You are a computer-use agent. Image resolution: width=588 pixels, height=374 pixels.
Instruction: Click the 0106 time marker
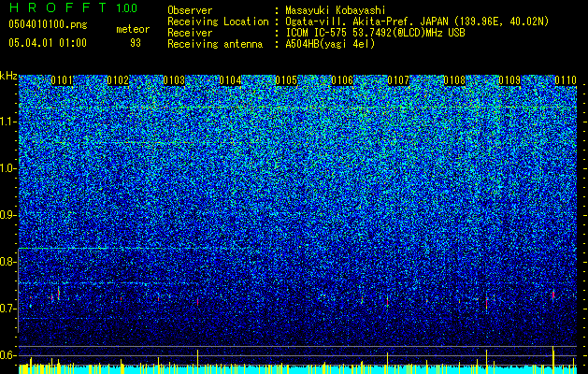pyautogui.click(x=342, y=80)
